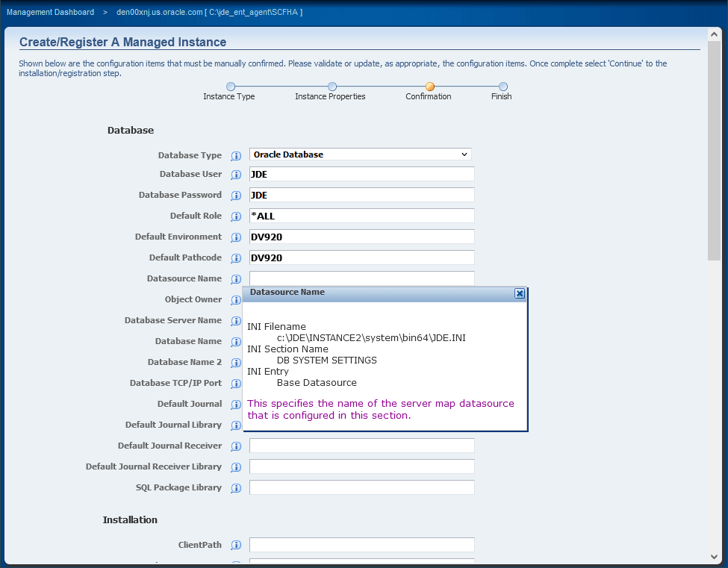Click into the Datasource Name field

point(361,278)
